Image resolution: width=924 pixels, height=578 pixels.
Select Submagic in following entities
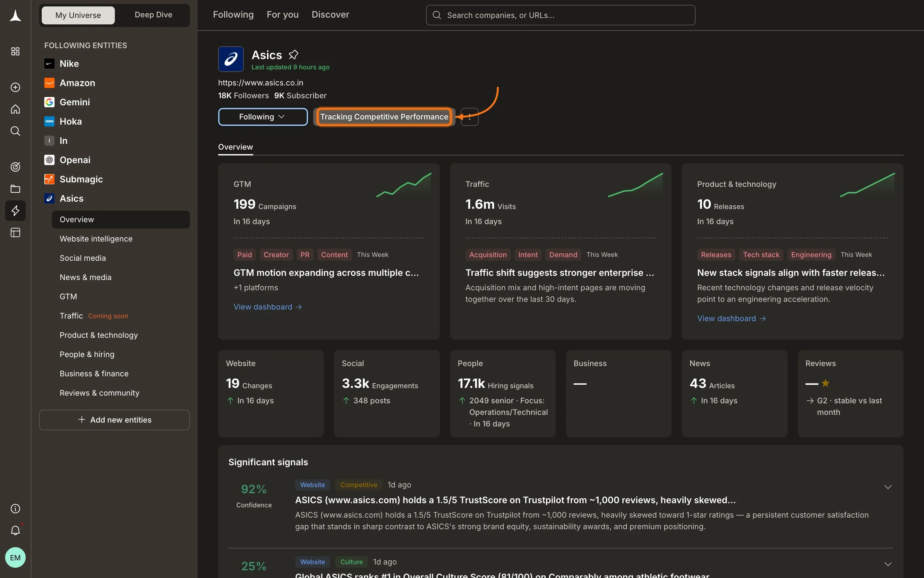tap(81, 179)
